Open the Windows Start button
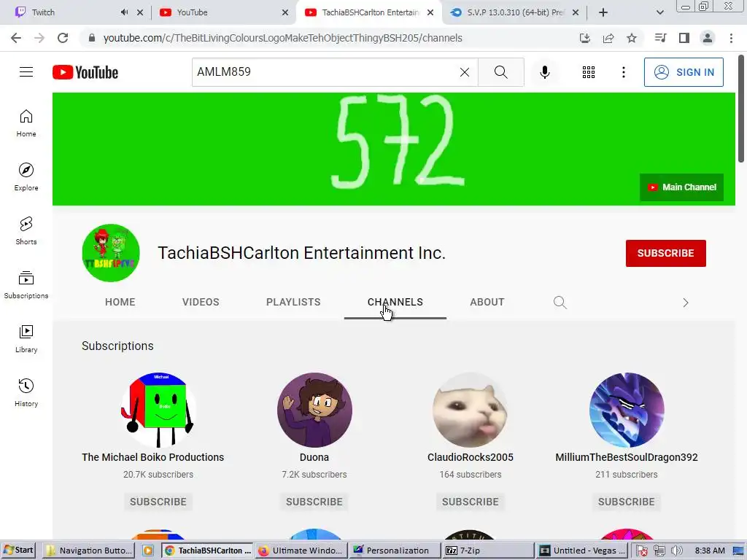 click(x=18, y=551)
